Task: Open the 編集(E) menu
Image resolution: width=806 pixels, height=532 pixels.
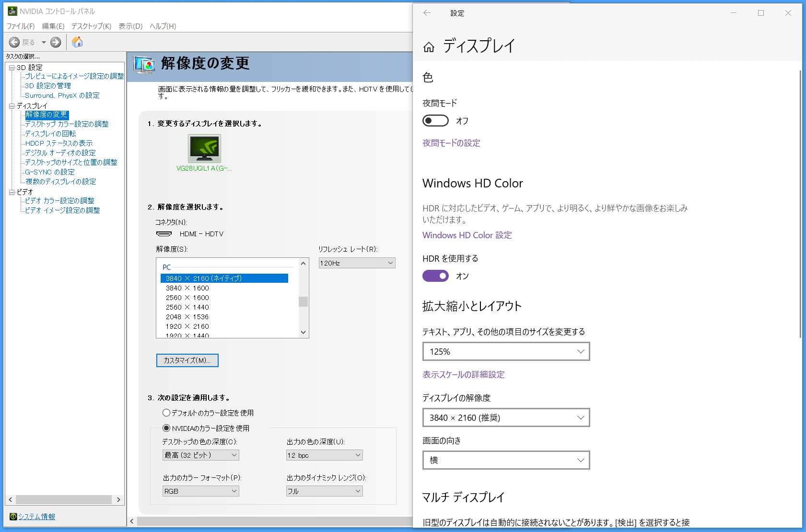Action: click(53, 26)
